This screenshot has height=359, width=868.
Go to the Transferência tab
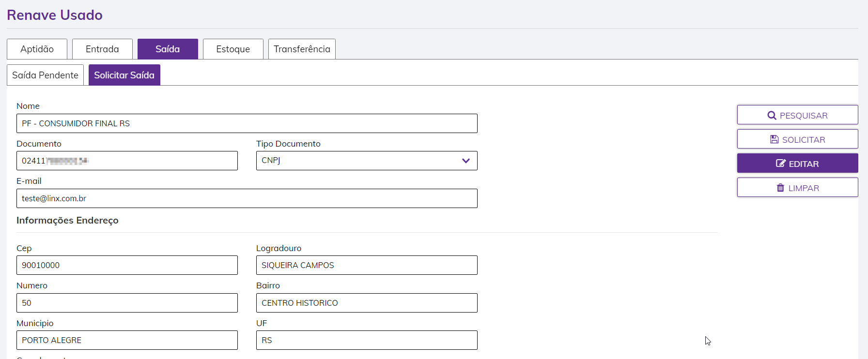pos(302,49)
